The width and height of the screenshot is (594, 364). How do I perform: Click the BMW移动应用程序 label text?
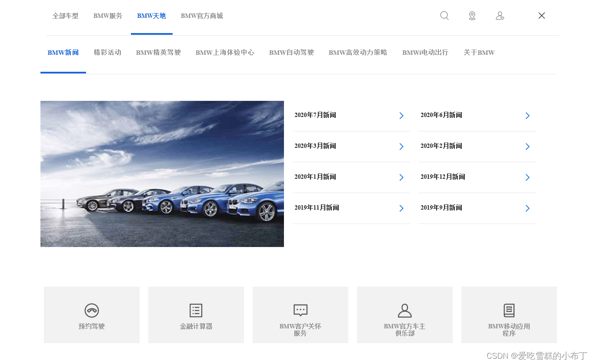509,330
